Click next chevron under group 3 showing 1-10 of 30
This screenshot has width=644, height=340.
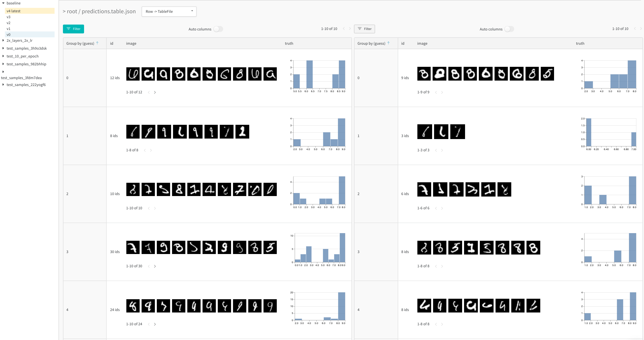tap(155, 266)
